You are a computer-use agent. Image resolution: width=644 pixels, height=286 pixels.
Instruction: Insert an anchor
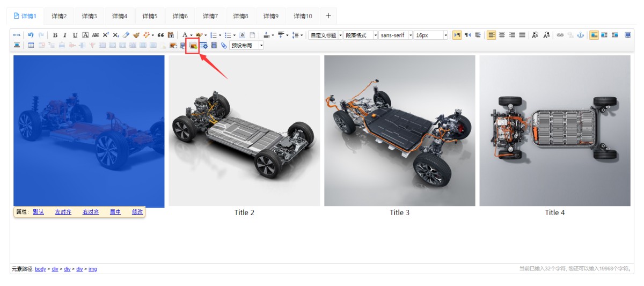[580, 35]
